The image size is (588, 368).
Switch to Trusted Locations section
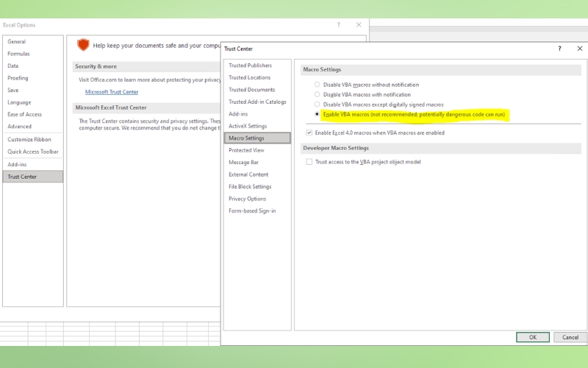(249, 77)
